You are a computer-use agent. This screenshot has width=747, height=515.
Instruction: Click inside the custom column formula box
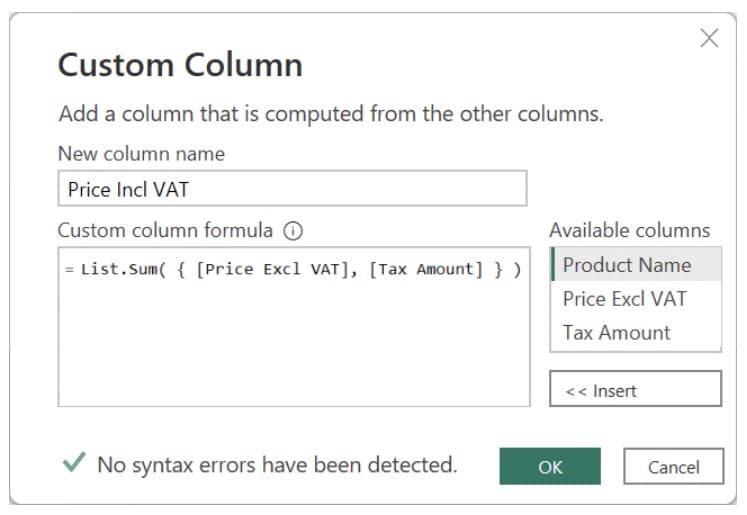click(294, 327)
